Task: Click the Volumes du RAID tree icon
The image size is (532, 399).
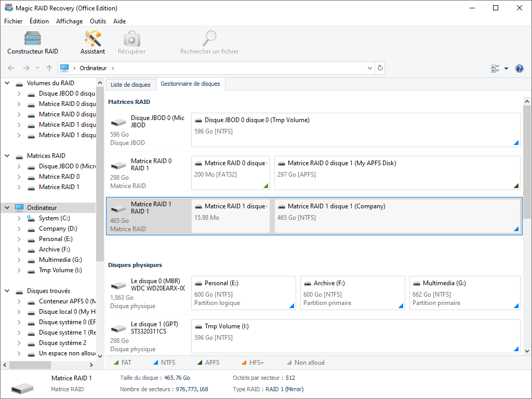Action: [x=19, y=84]
